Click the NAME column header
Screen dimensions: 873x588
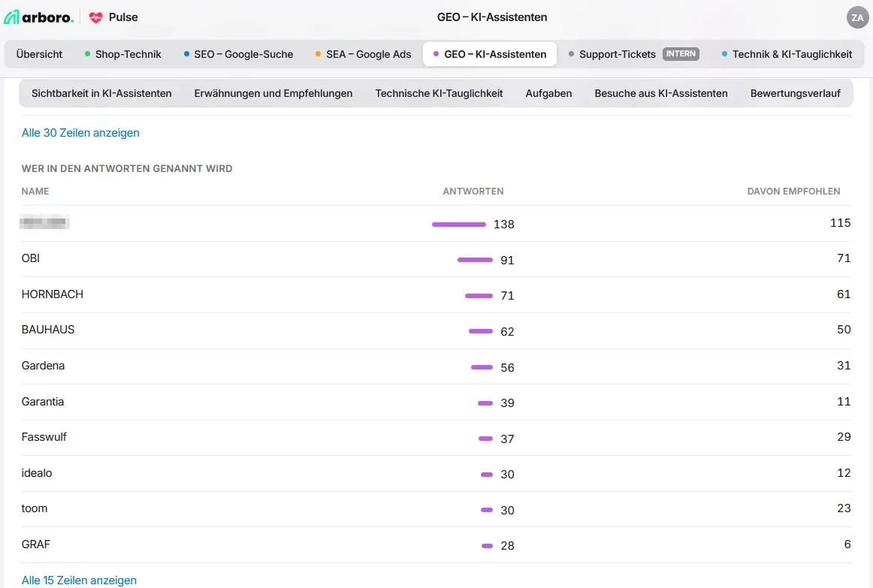pyautogui.click(x=35, y=191)
